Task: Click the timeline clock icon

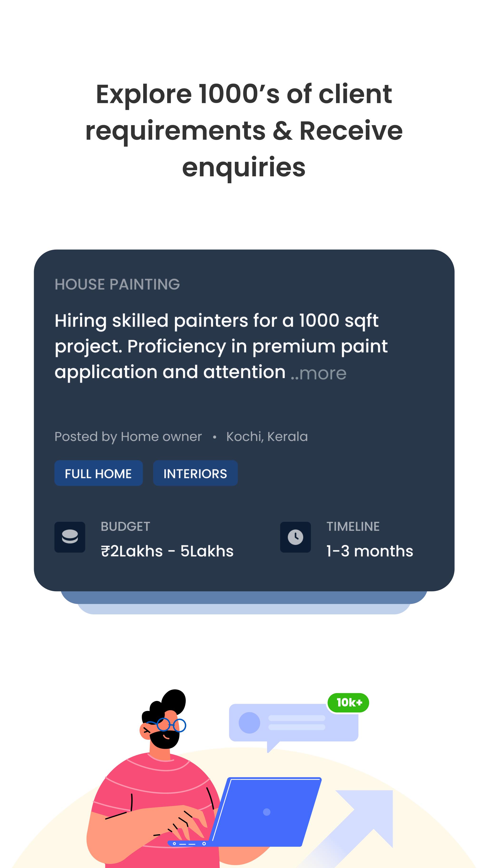Action: click(295, 537)
